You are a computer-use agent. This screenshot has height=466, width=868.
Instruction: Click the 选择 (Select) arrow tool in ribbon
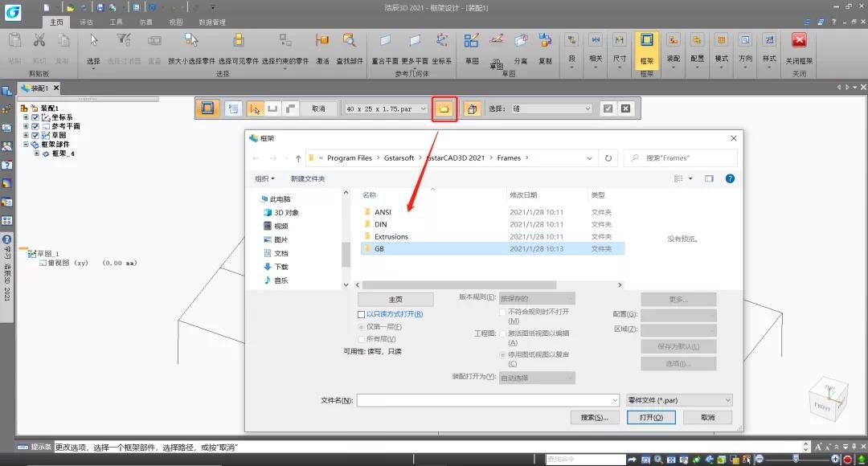pos(93,40)
